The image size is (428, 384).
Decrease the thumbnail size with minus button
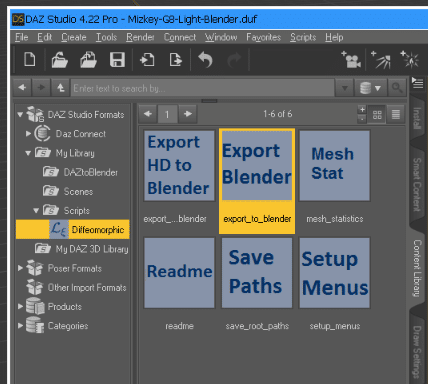(x=362, y=119)
